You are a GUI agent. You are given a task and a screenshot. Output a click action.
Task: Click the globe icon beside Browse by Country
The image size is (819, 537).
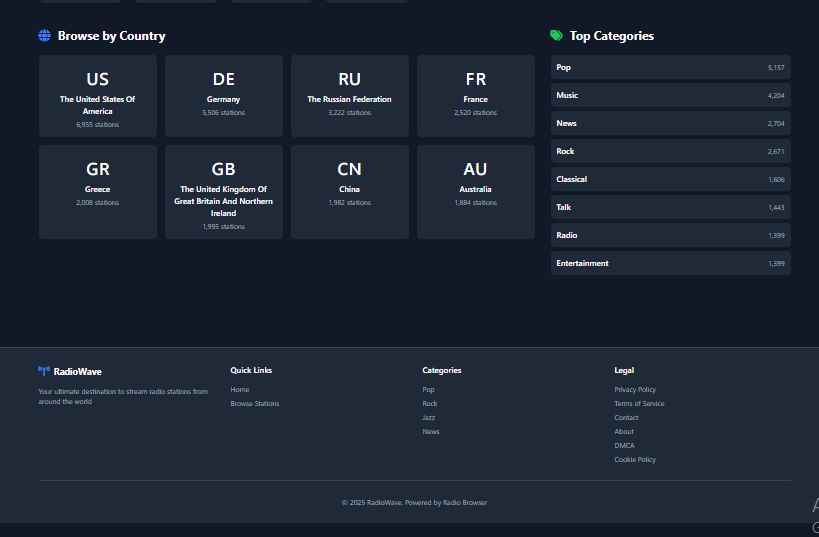(44, 36)
